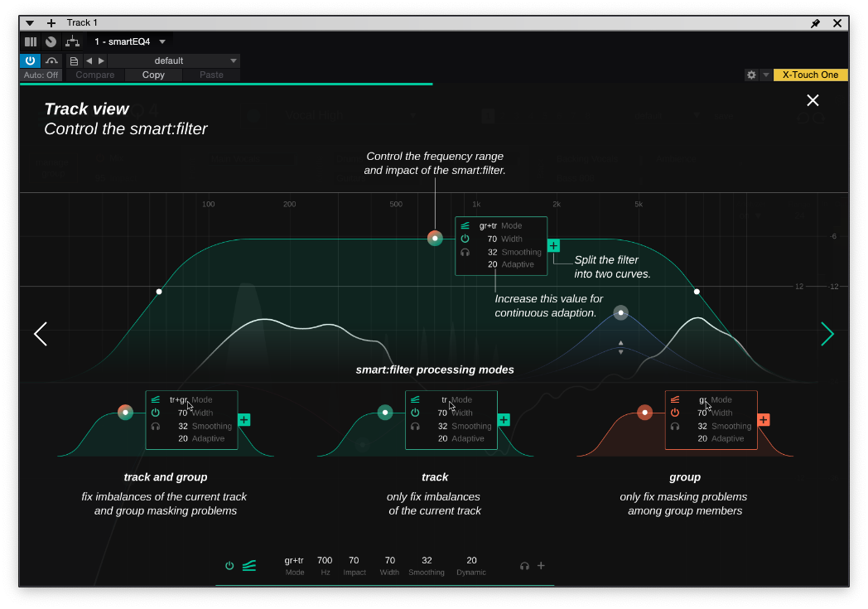
Task: Click the Paste button
Action: pos(211,75)
